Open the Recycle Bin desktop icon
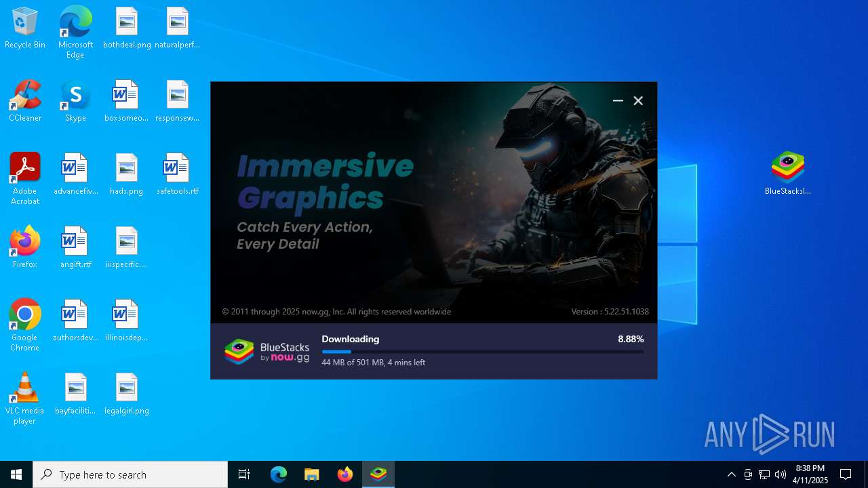The image size is (868, 488). tap(25, 28)
